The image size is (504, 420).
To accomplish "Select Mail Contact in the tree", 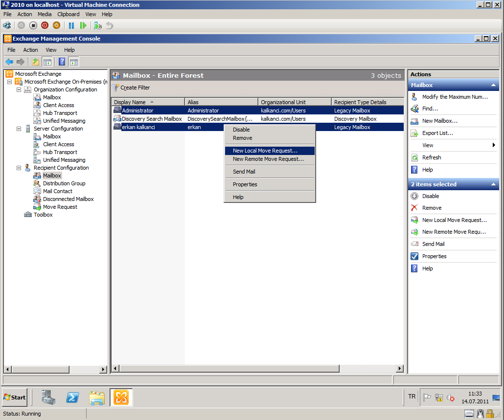I will click(58, 191).
